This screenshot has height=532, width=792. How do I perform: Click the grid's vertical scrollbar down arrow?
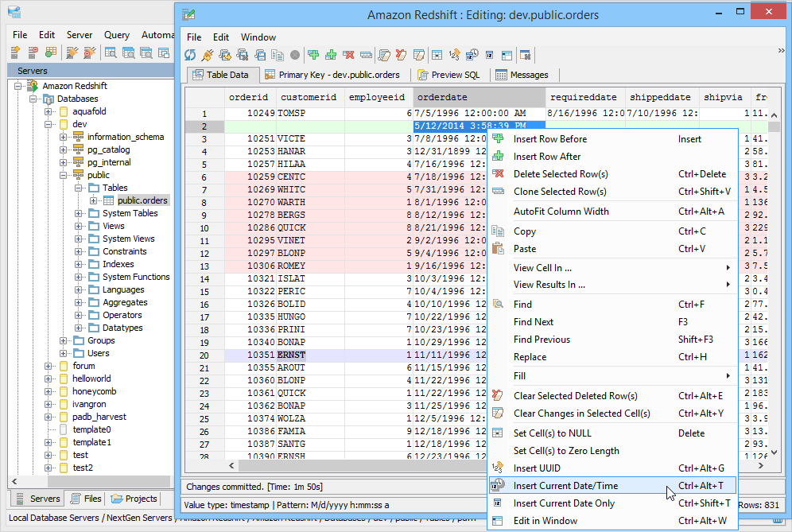(774, 452)
